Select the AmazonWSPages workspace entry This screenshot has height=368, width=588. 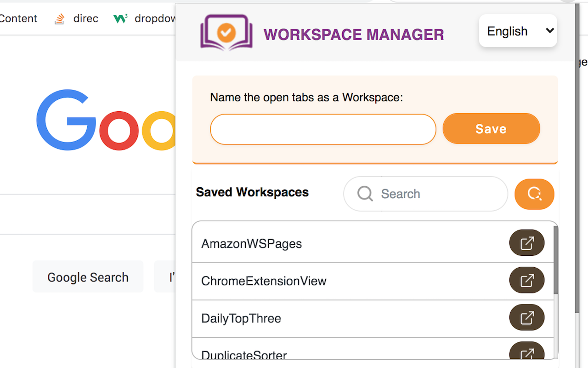(x=251, y=243)
